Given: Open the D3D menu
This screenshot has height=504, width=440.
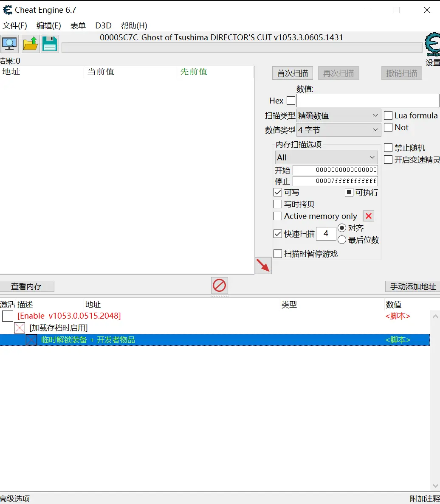Looking at the screenshot, I should (x=103, y=25).
